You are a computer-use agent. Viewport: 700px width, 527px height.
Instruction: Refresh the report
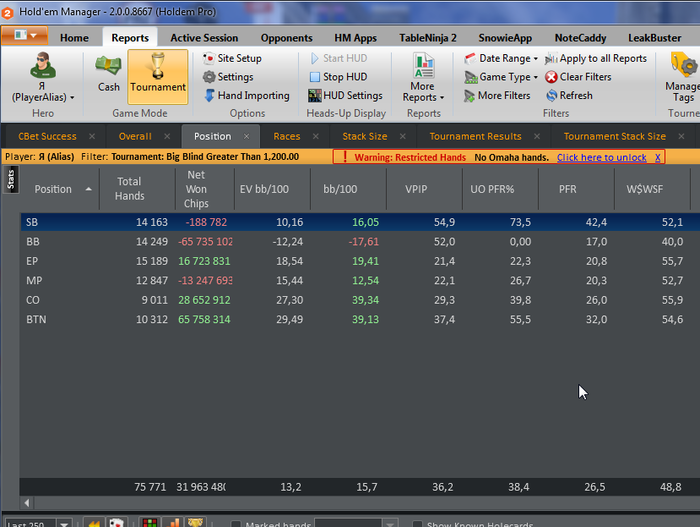coord(569,96)
